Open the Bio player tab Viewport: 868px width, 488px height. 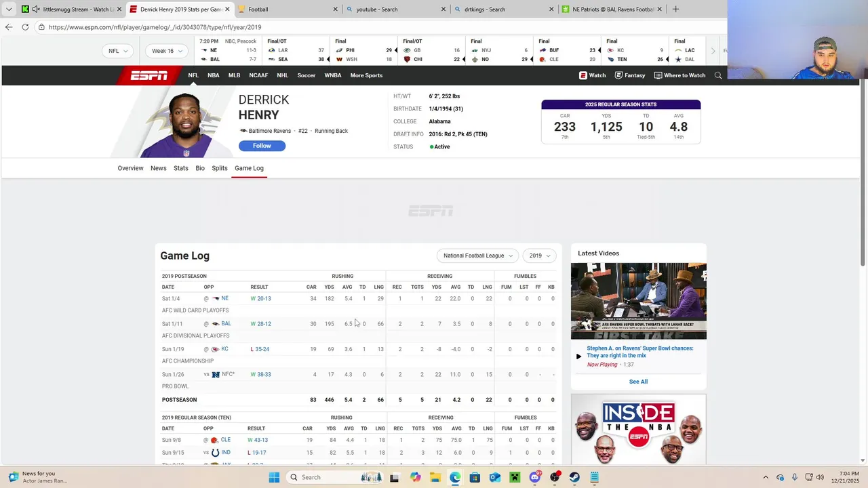200,168
